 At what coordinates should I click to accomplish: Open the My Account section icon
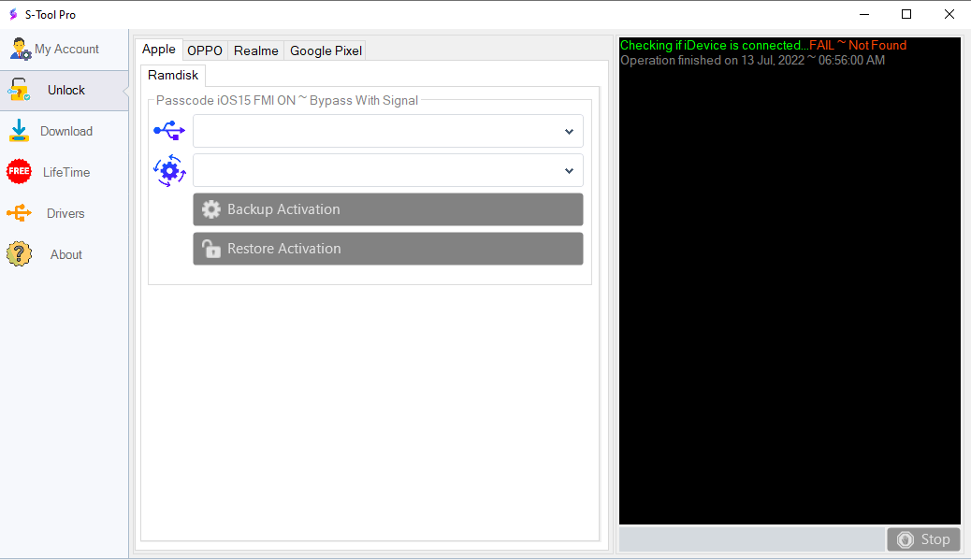(x=20, y=49)
